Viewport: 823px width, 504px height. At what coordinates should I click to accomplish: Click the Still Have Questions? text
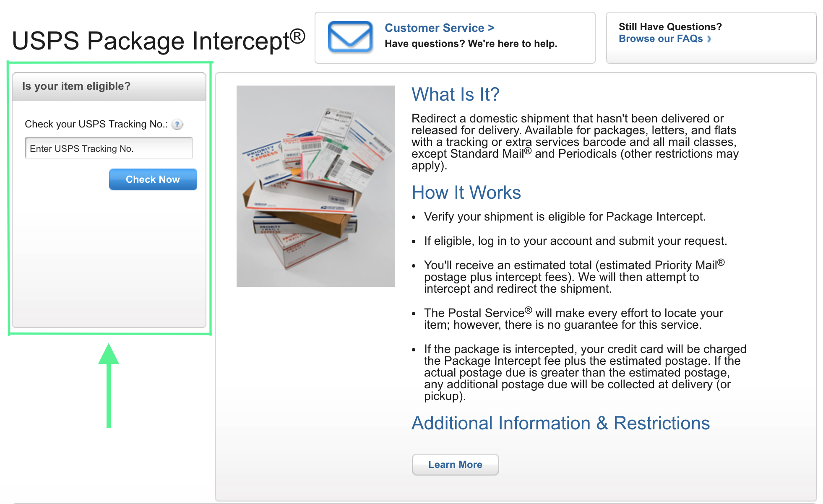pos(670,27)
